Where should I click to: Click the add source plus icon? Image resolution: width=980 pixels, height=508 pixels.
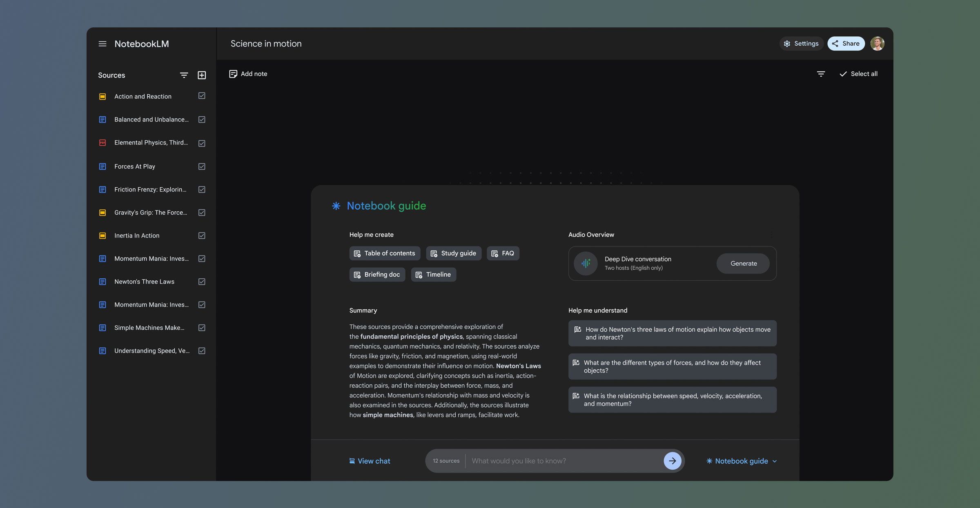coord(202,75)
